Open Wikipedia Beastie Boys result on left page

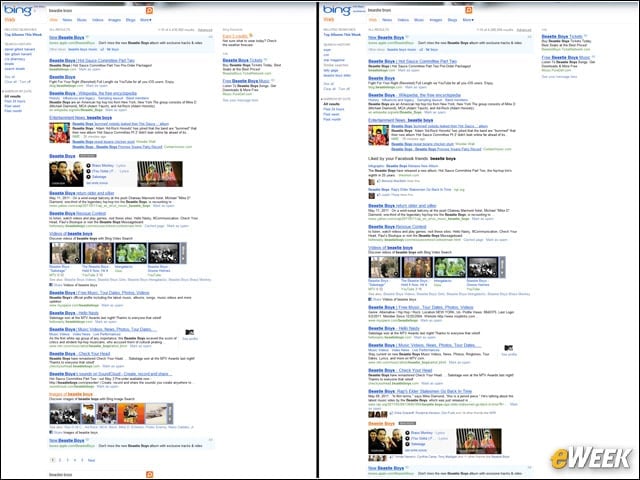pyautogui.click(x=93, y=93)
